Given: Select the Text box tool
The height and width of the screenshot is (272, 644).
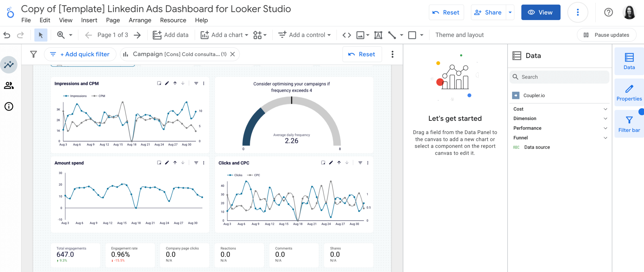Looking at the screenshot, I should tap(378, 35).
